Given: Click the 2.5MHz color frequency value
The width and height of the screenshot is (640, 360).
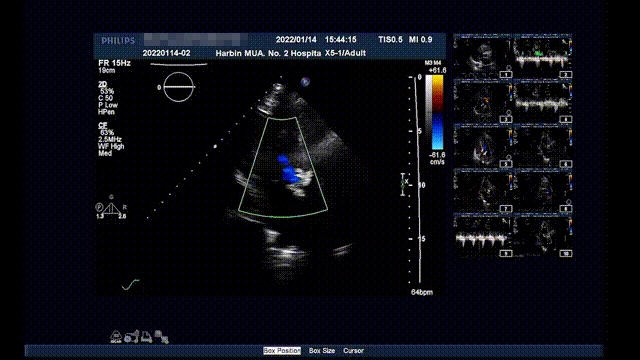Looking at the screenshot, I should (x=109, y=139).
